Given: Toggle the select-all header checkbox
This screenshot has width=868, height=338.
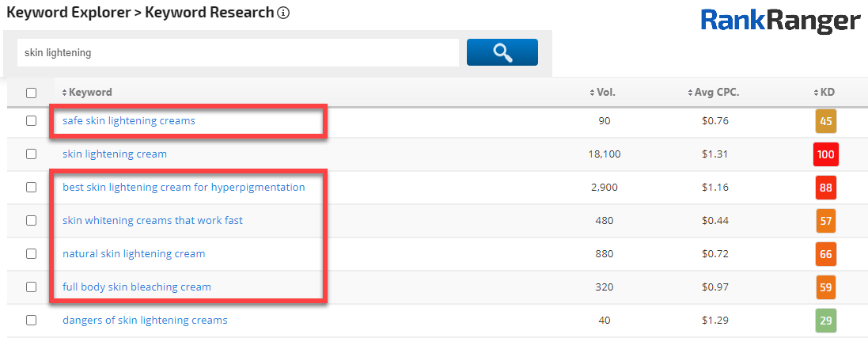Looking at the screenshot, I should coord(31,93).
